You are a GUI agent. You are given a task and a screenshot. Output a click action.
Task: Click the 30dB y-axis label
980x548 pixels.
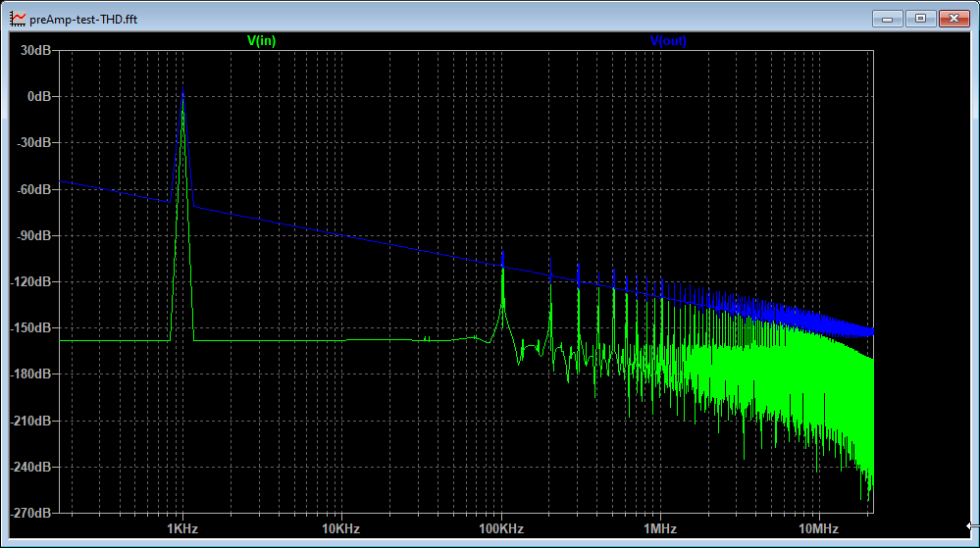click(35, 51)
